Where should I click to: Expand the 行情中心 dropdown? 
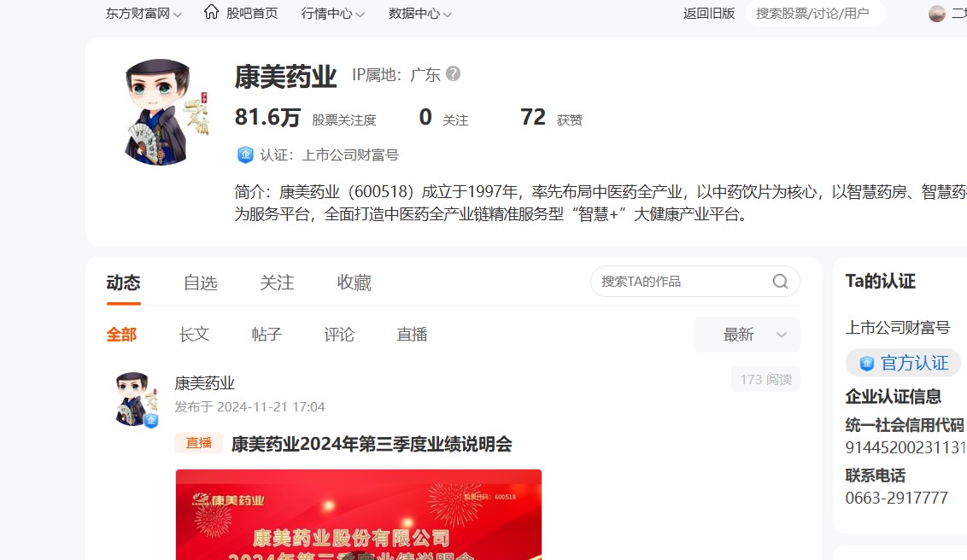(332, 14)
